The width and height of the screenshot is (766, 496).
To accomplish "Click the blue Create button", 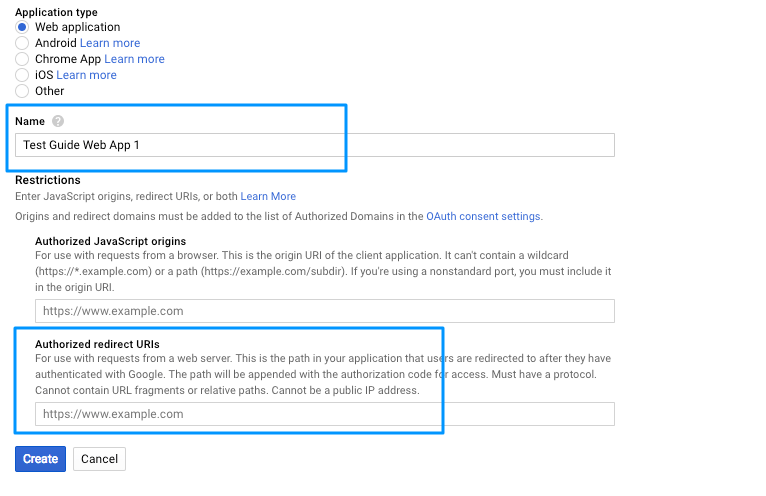I will [x=41, y=459].
